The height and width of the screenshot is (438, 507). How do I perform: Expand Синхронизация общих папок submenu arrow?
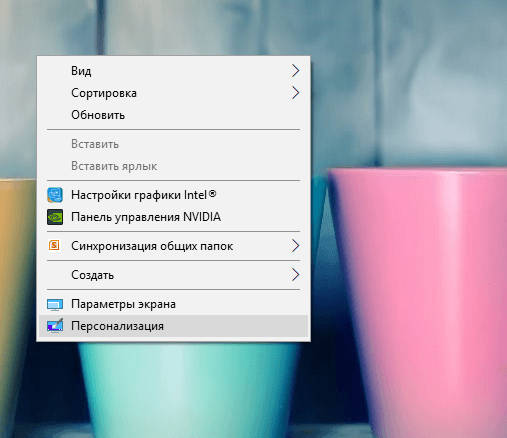point(295,246)
